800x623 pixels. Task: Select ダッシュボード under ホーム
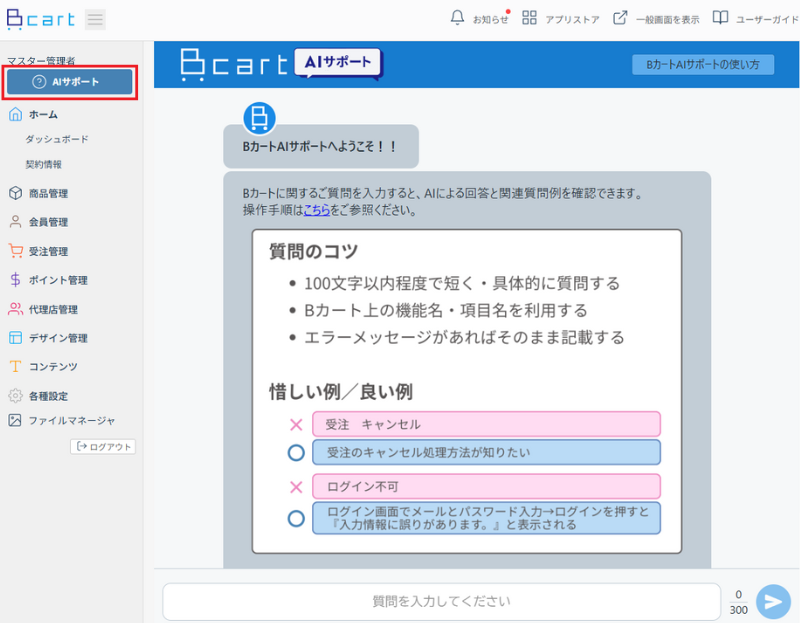[x=56, y=139]
